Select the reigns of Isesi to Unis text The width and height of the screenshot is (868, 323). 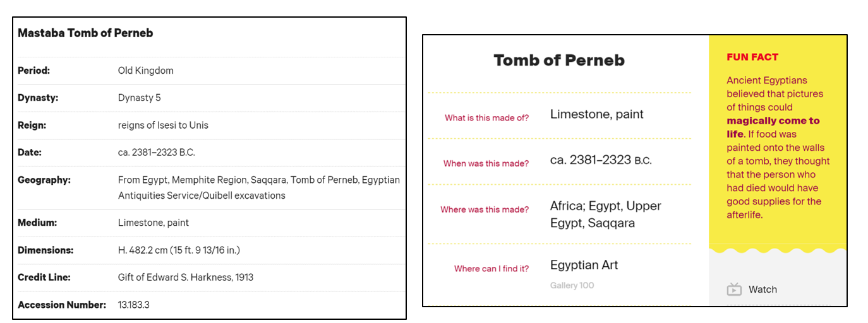click(x=163, y=125)
